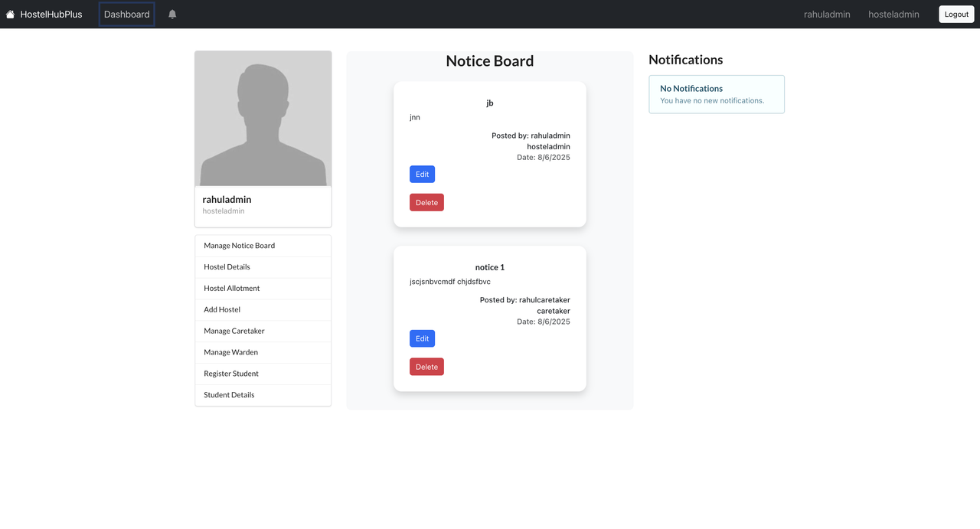This screenshot has height=529, width=980.
Task: Go to Manage Caretaker in the sidebar
Action: point(263,331)
